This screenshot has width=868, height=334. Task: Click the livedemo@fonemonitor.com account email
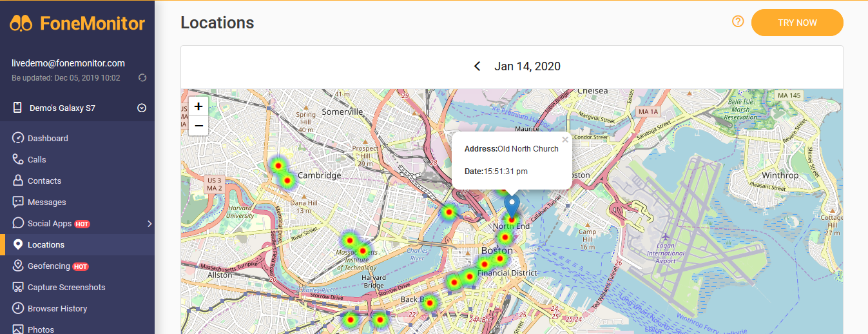(68, 63)
